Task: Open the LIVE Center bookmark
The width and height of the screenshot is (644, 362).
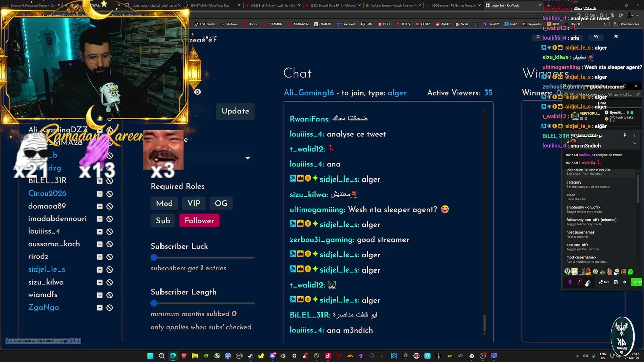Action: point(205,24)
